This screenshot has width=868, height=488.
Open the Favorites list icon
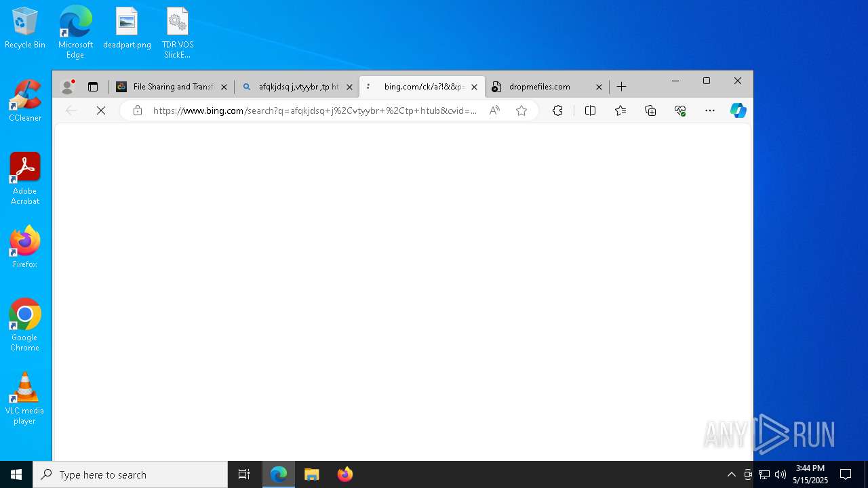[620, 110]
